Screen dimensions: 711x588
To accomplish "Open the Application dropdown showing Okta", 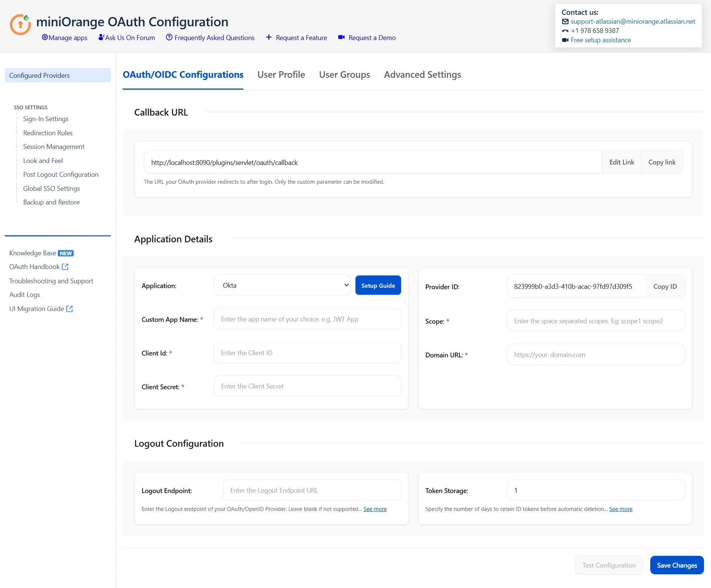I will (282, 285).
